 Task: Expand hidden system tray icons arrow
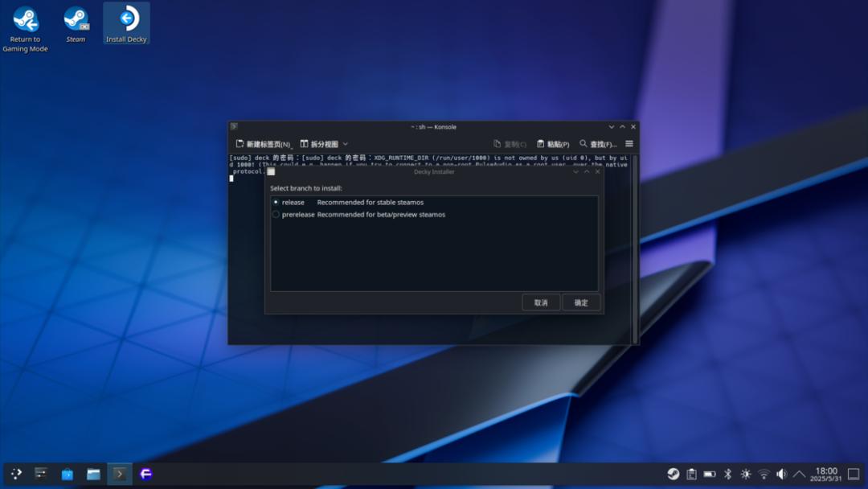coord(800,474)
